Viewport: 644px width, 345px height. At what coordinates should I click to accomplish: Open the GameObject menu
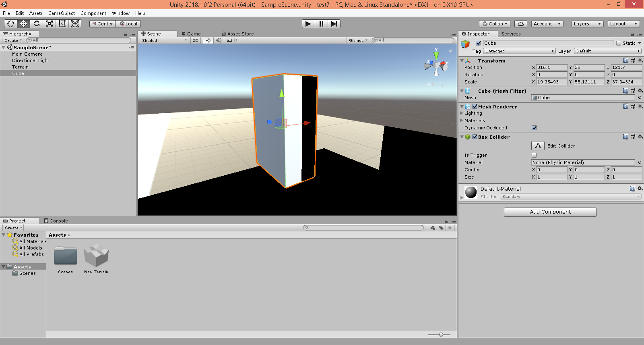(x=62, y=13)
